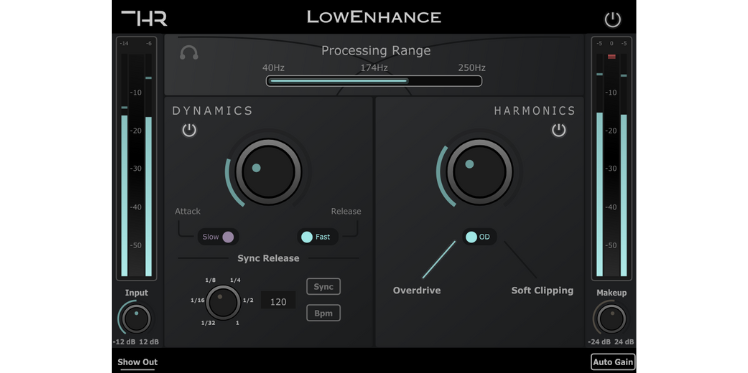Click the Processing Range frequency slider
The height and width of the screenshot is (373, 748).
tap(374, 81)
